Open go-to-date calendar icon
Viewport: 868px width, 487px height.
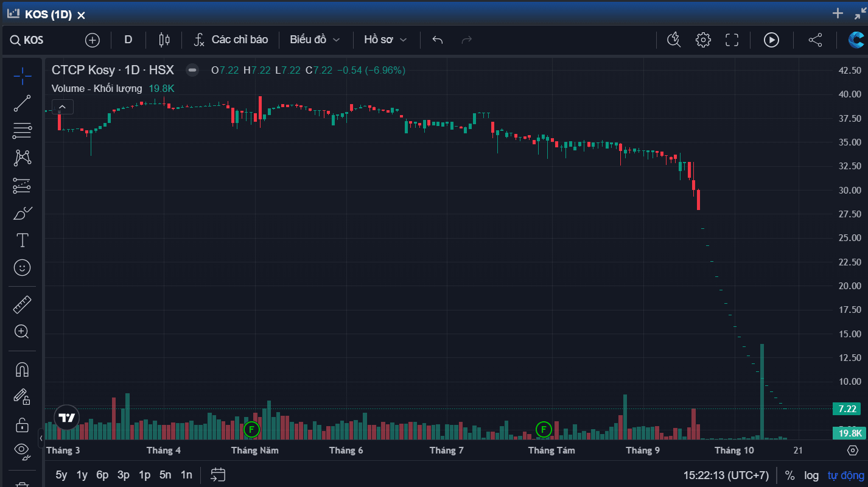coord(218,475)
